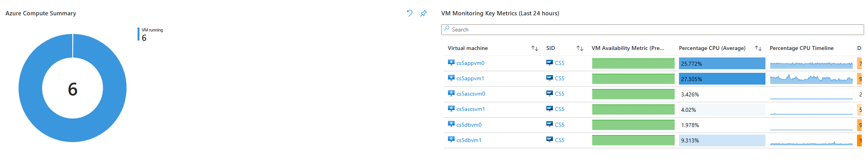Open the cs5dbvm1 virtual machine link
The image size is (868, 168).
pos(469,140)
